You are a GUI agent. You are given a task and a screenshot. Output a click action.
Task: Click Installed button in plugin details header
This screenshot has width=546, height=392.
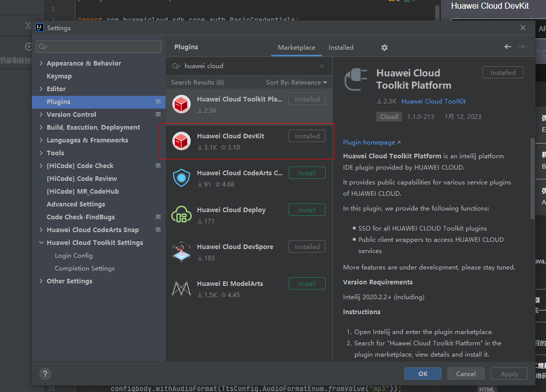[503, 72]
